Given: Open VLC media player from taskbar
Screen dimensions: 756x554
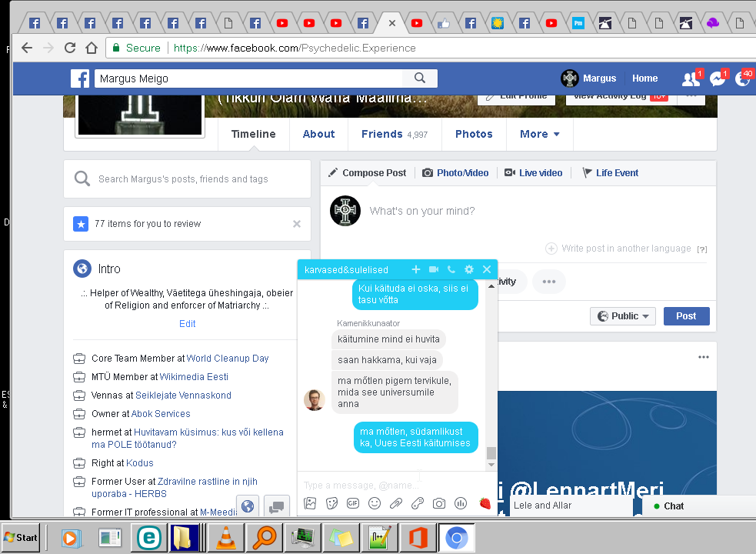Looking at the screenshot, I should (225, 537).
